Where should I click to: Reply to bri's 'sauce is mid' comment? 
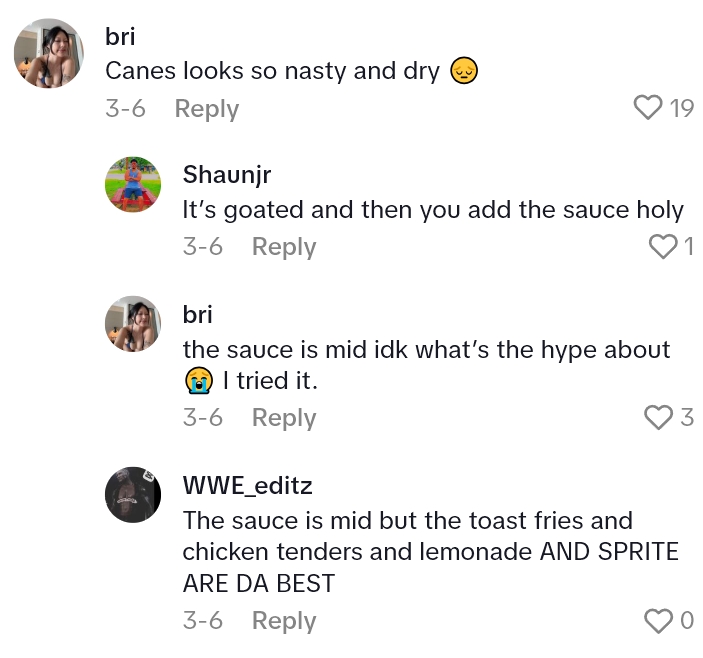tap(284, 417)
